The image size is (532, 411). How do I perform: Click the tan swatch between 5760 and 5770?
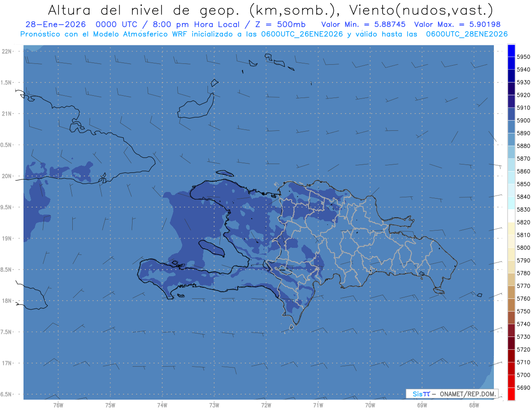coord(511,292)
